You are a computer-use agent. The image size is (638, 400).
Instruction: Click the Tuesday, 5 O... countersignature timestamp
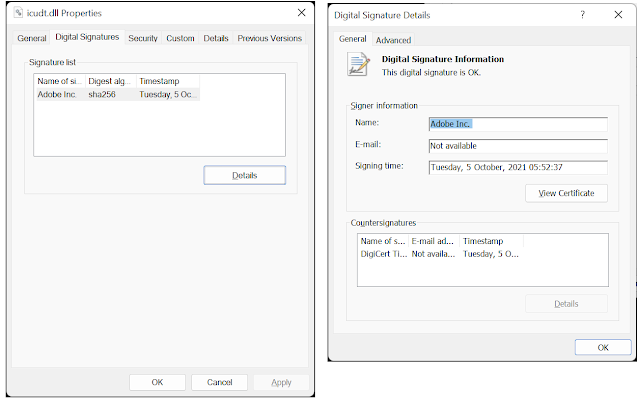491,254
